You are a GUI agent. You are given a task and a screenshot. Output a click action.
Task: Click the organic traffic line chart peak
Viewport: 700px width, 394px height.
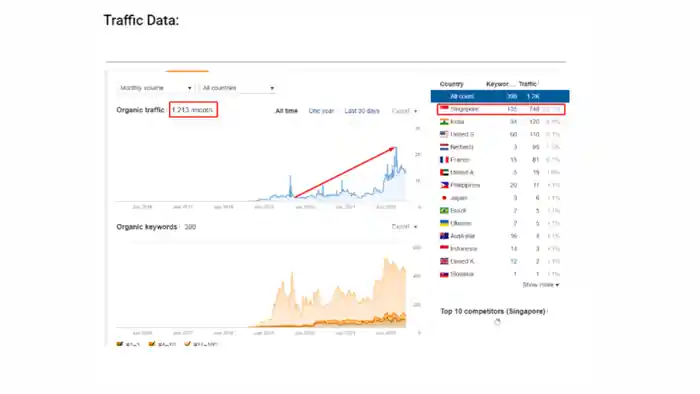[x=396, y=149]
